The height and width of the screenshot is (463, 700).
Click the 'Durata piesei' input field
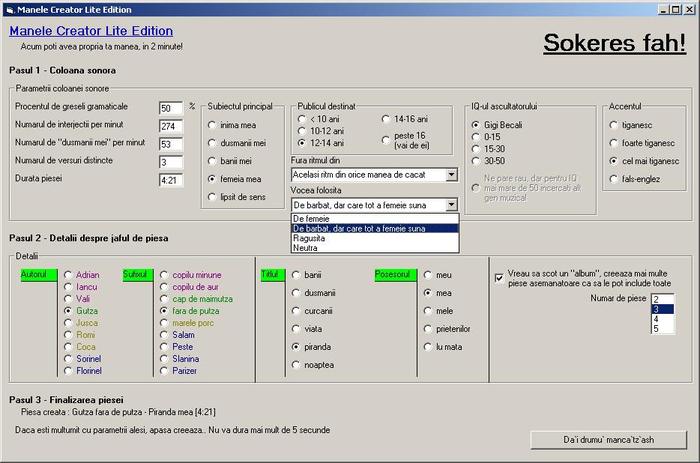pos(170,180)
